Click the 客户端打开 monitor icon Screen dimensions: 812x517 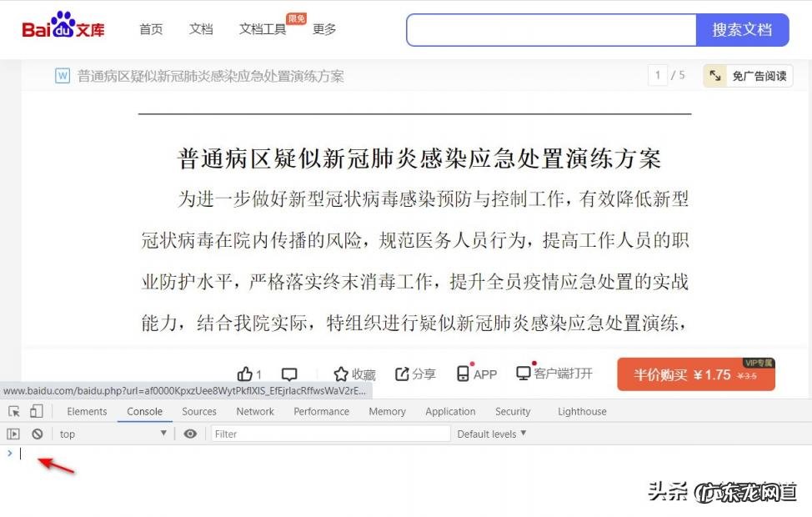523,373
